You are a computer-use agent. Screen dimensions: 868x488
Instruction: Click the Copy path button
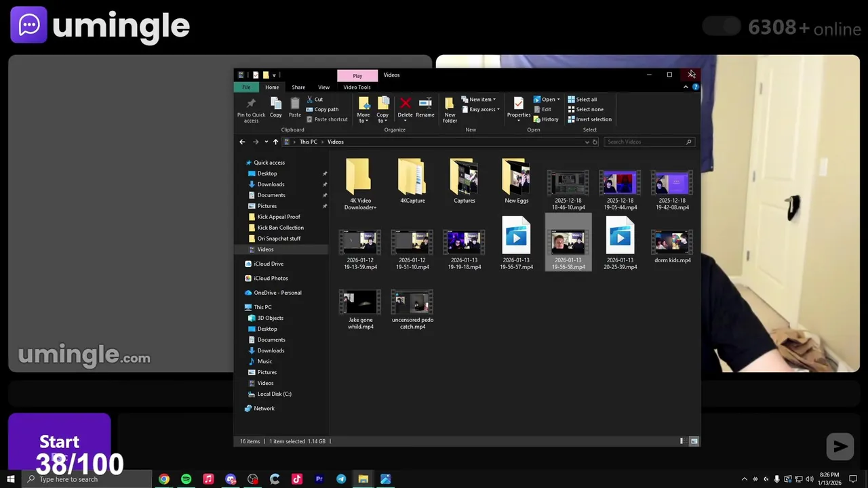pyautogui.click(x=322, y=109)
